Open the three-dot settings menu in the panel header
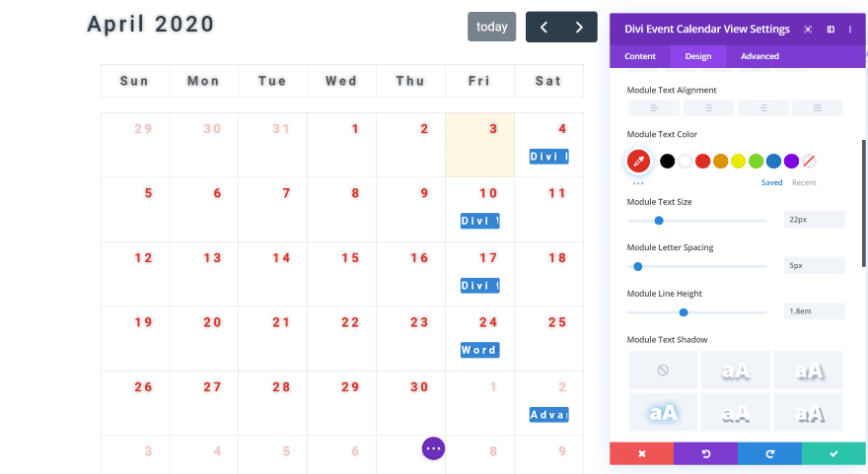 (850, 30)
